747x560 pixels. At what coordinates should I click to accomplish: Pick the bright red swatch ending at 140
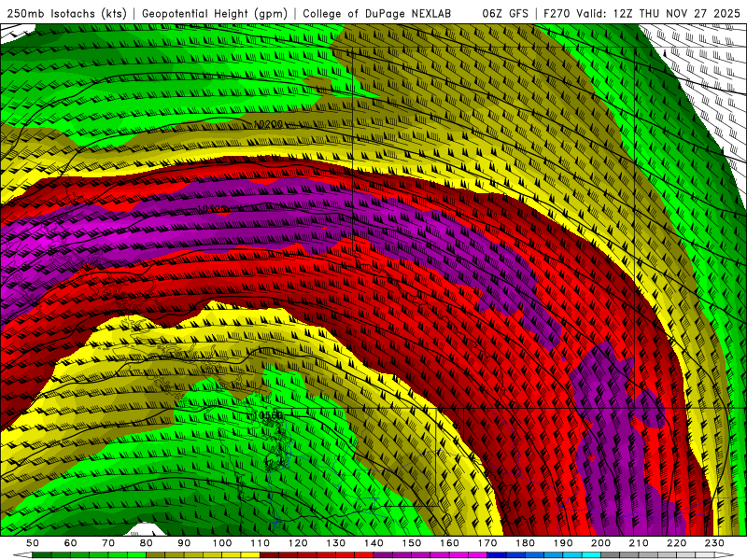(363, 554)
